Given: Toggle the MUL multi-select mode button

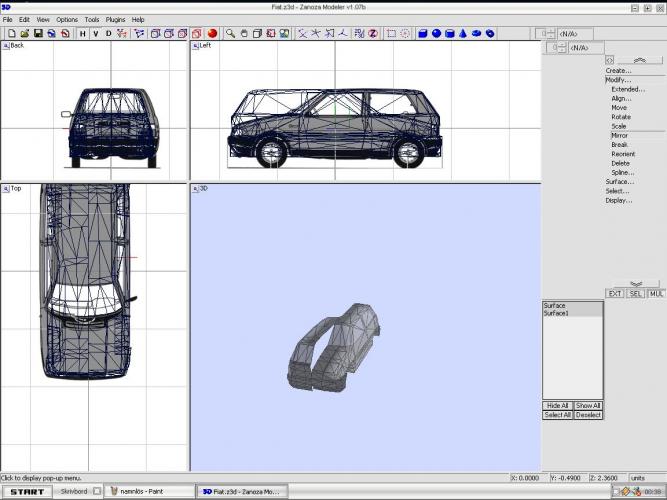Looking at the screenshot, I should coord(656,294).
